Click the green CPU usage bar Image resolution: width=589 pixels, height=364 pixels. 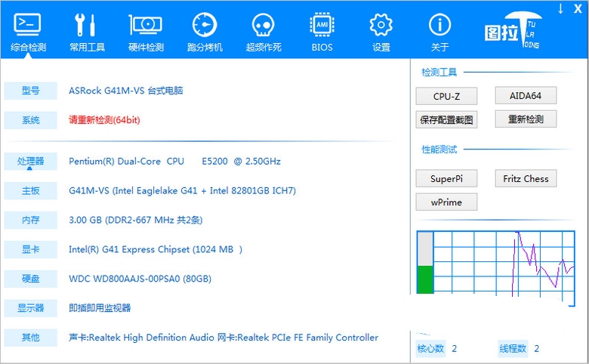[425, 279]
